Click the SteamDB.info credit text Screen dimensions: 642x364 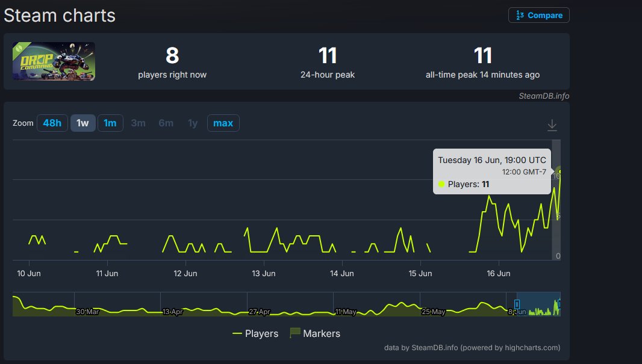544,96
